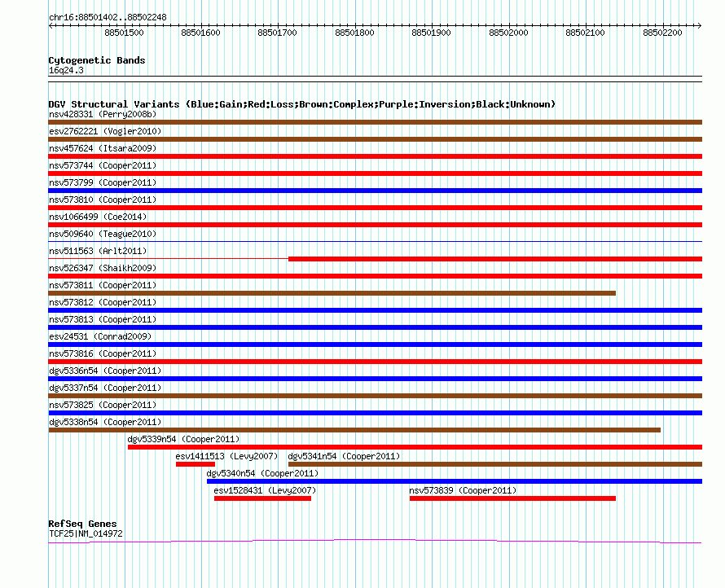Click the 88501500 ruler position
Viewport: 725px width, 588px height.
coord(124,33)
